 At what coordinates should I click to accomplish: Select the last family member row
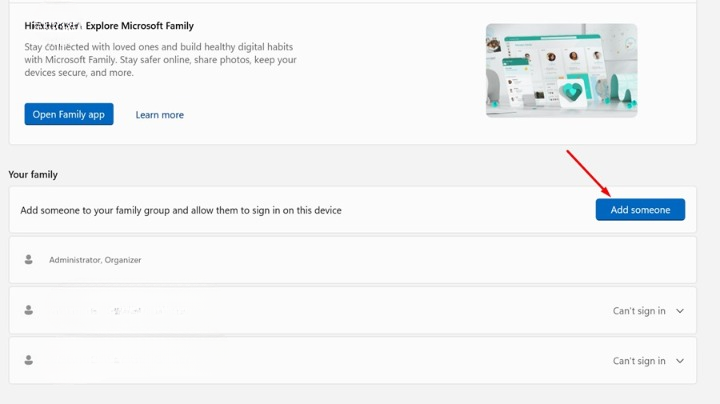pyautogui.click(x=353, y=360)
